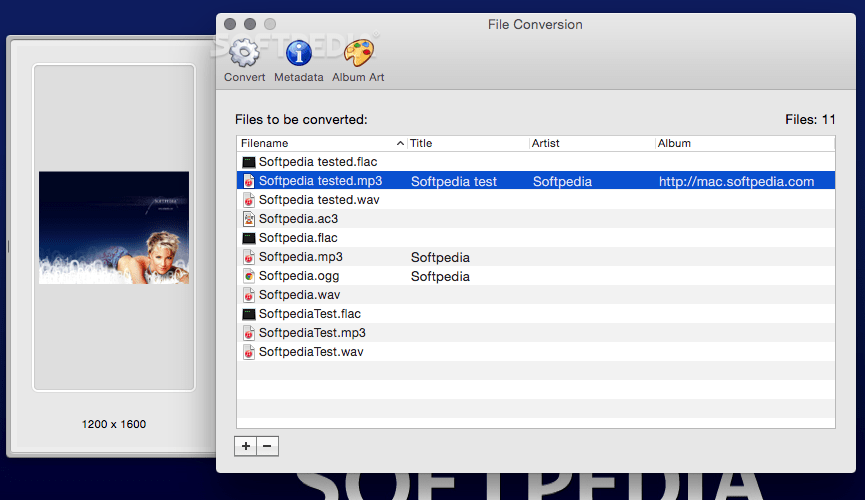The image size is (865, 500).
Task: Select the Softpedia tested.flac filename
Action: tap(318, 162)
